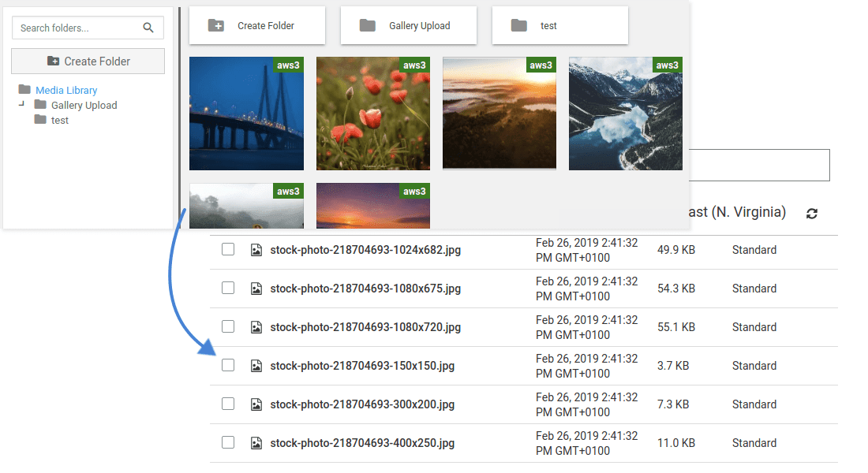This screenshot has width=868, height=473.
Task: Check the box for stock-photo-218704693-300x200.jpg
Action: [228, 404]
